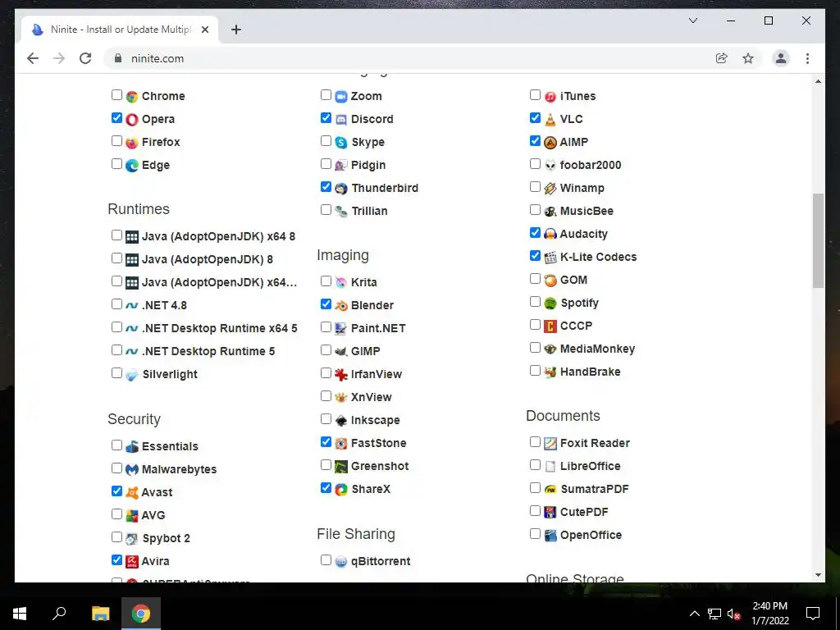This screenshot has height=630, width=840.
Task: Click the Spotify icon
Action: coord(550,304)
